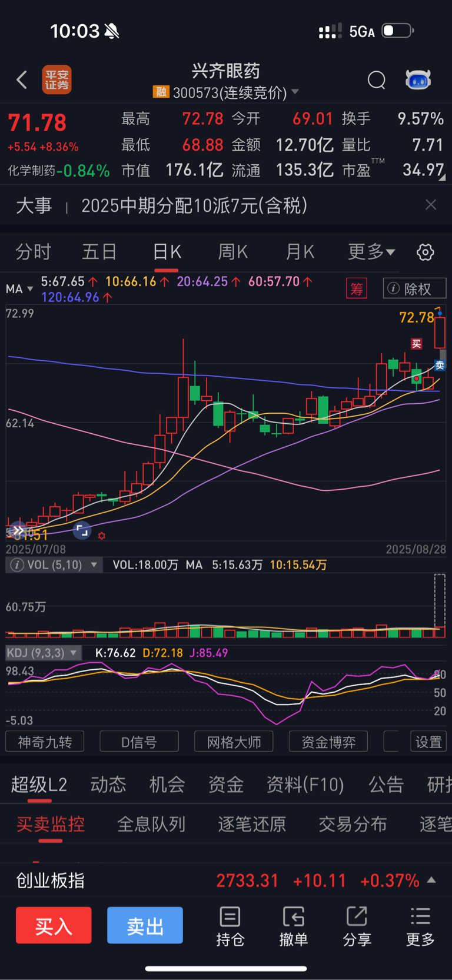The width and height of the screenshot is (452, 980).
Task: Tap the silent mode bell icon in status bar
Action: click(x=112, y=31)
